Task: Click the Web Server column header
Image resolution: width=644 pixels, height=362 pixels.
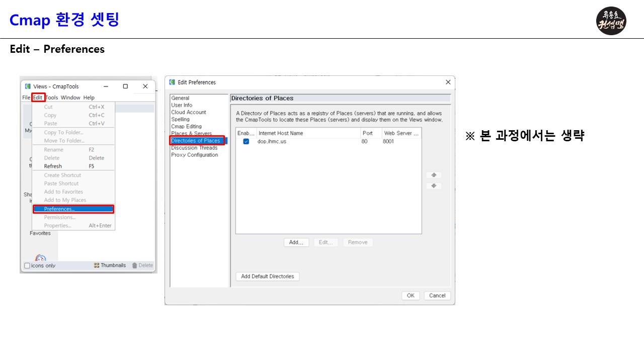Action: [x=401, y=133]
